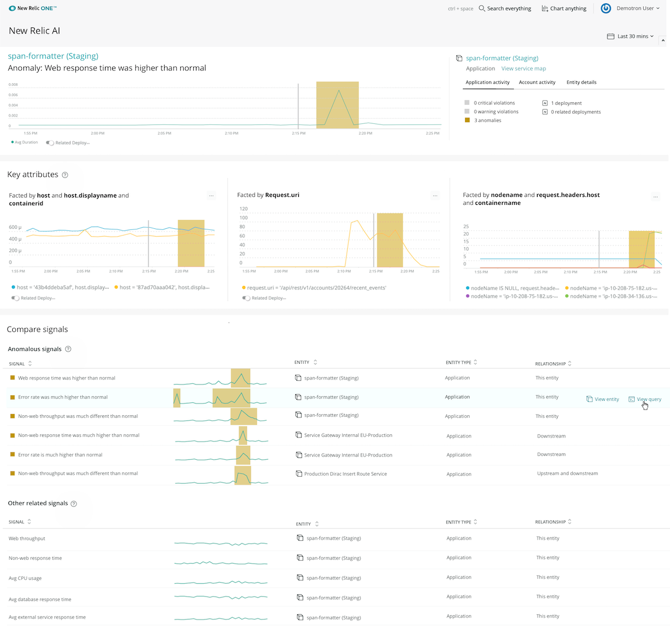Sort anomalous signals by SIGNAL column

[x=20, y=363]
